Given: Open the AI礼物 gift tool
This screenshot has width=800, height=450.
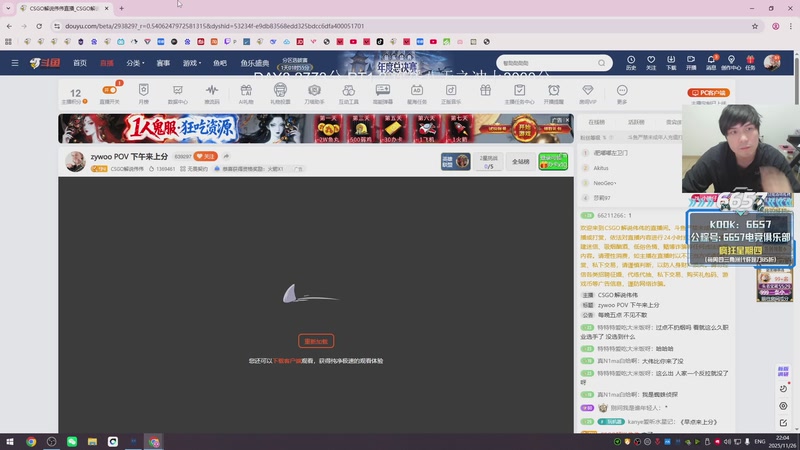Looking at the screenshot, I should point(246,94).
